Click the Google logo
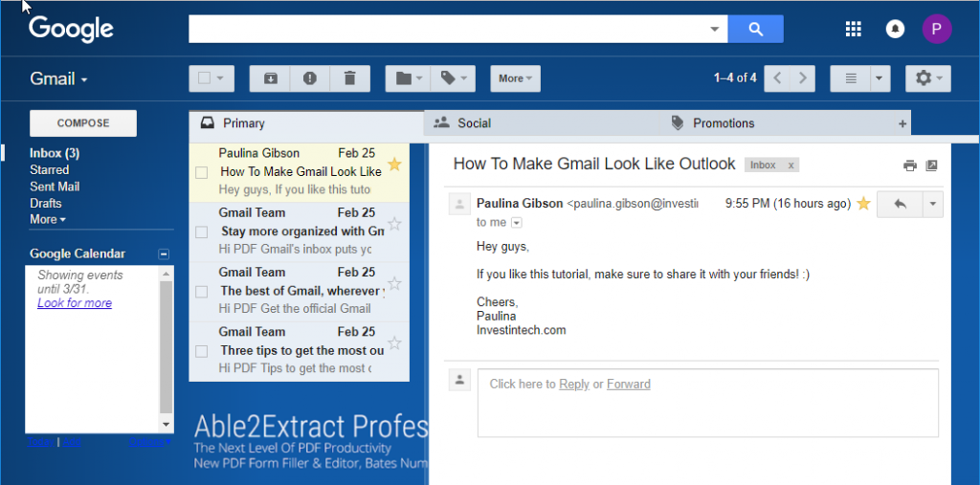This screenshot has width=980, height=485. 71,29
